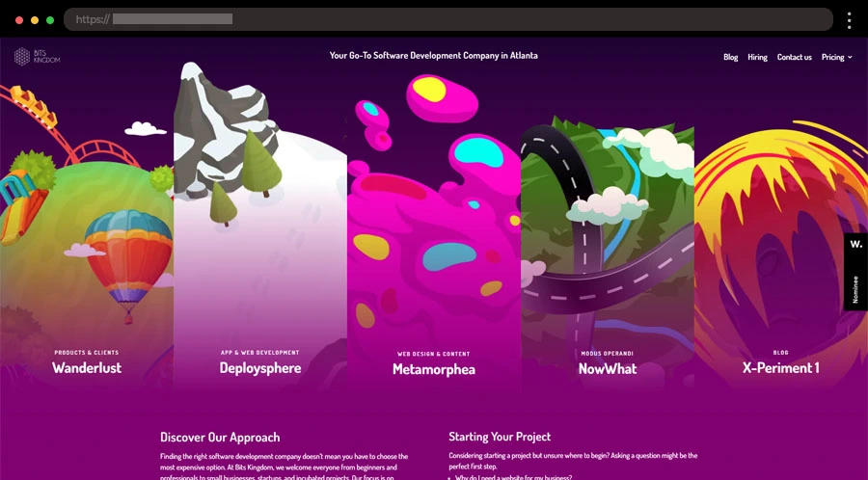The width and height of the screenshot is (868, 480).
Task: Select the Metamorphea web design panel
Action: click(434, 368)
